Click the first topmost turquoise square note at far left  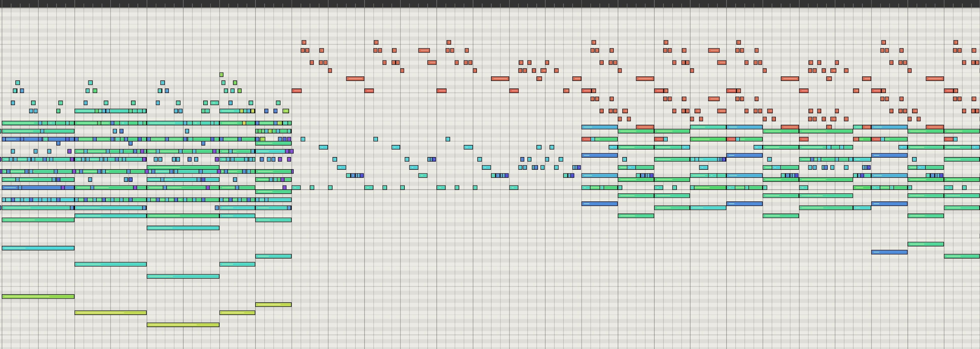[x=18, y=83]
